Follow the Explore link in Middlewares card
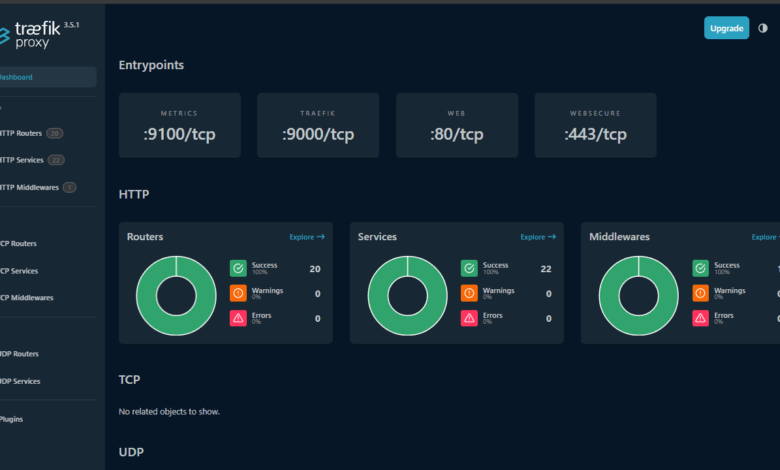 click(766, 237)
